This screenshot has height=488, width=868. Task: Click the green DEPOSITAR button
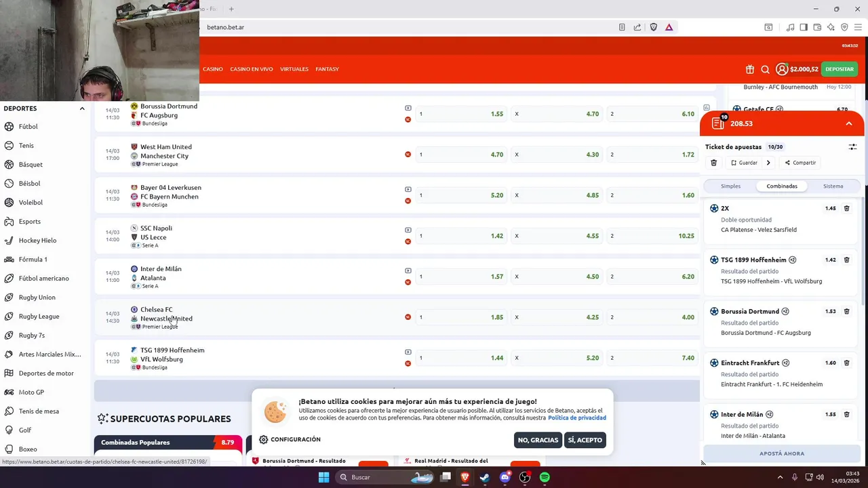coord(840,69)
